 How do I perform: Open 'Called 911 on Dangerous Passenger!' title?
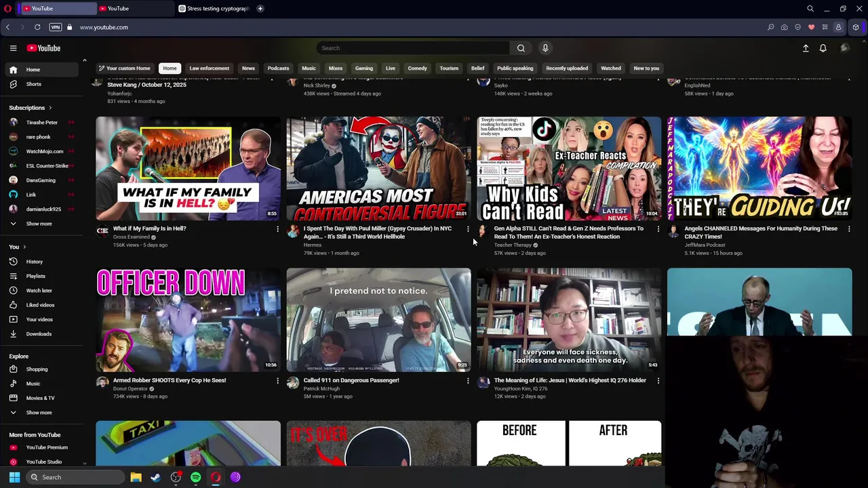click(351, 380)
